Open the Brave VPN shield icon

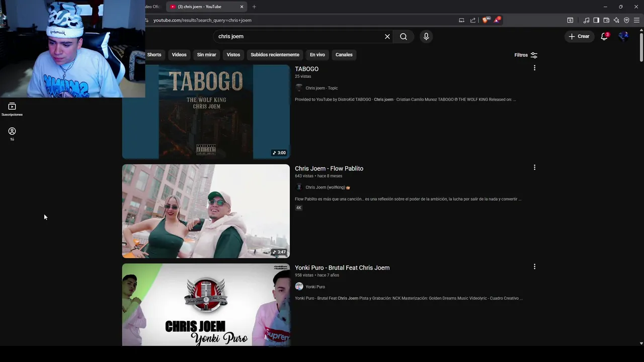click(x=626, y=20)
